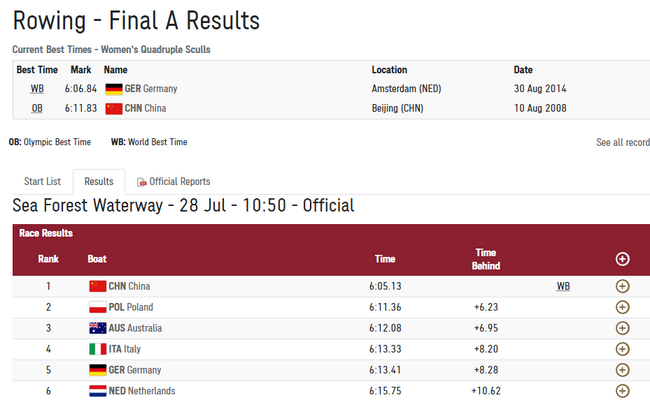Viewport: 650px width, 400px height.
Task: Open the Start List tab
Action: (42, 182)
